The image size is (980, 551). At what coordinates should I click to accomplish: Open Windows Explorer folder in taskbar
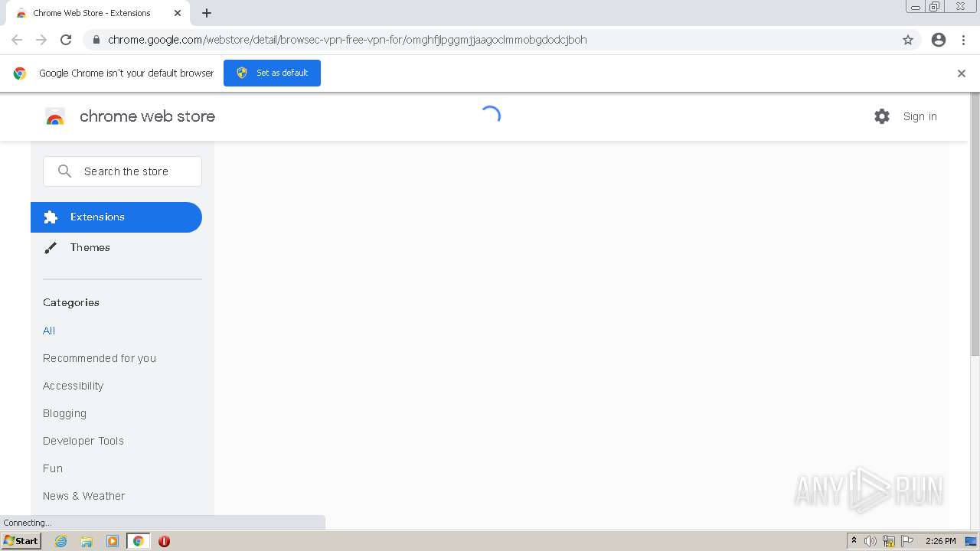tap(87, 541)
